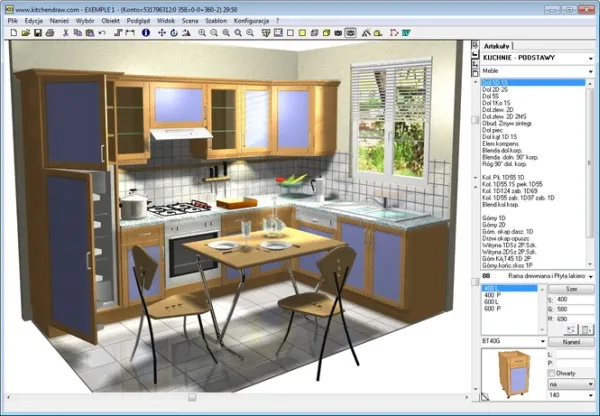Viewport: 600px width, 416px height.
Task: Click the horizontal scrollbar thumb below the scene
Action: point(192,398)
